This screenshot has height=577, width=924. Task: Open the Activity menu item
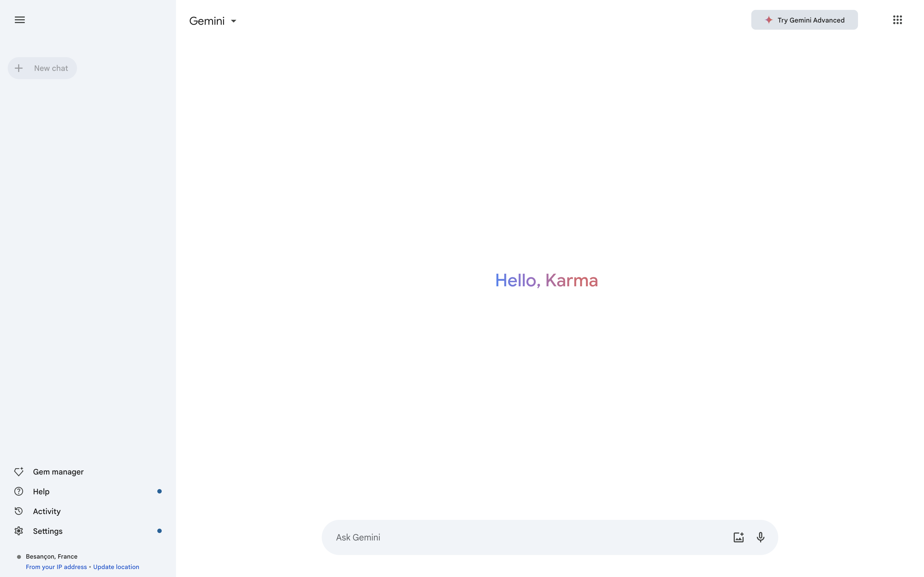(x=46, y=511)
